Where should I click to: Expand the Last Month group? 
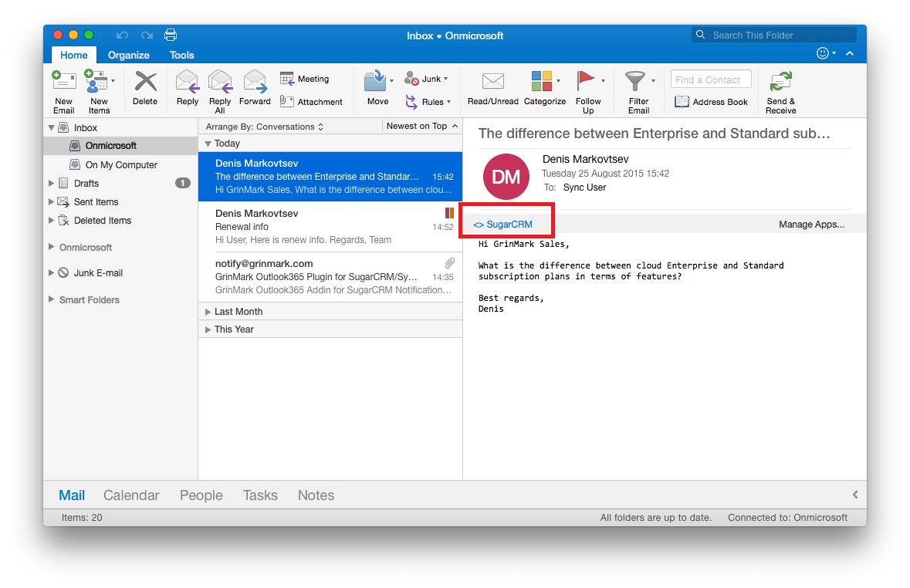(x=208, y=312)
